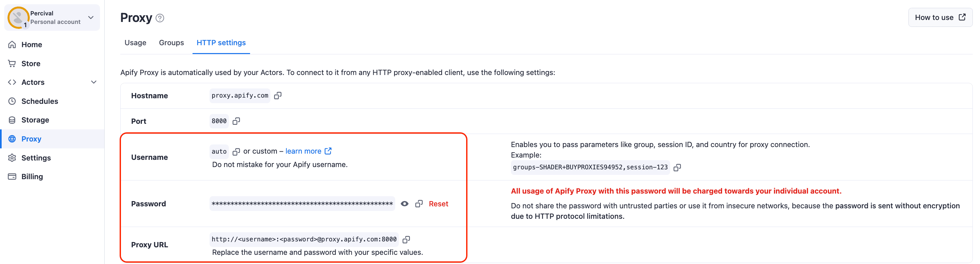Follow the learn more link
Viewport: 980px width, 264px height.
303,151
